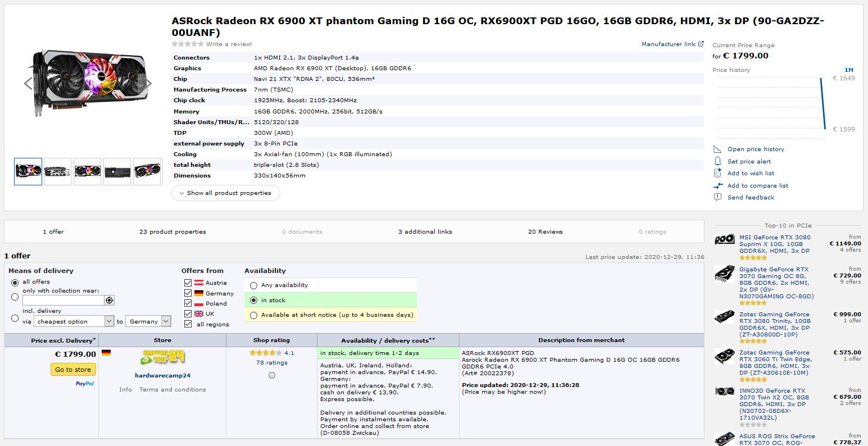Screen dimensions: 868x446
Task: Open the destination country 'Germany' dropdown
Action: coord(148,321)
